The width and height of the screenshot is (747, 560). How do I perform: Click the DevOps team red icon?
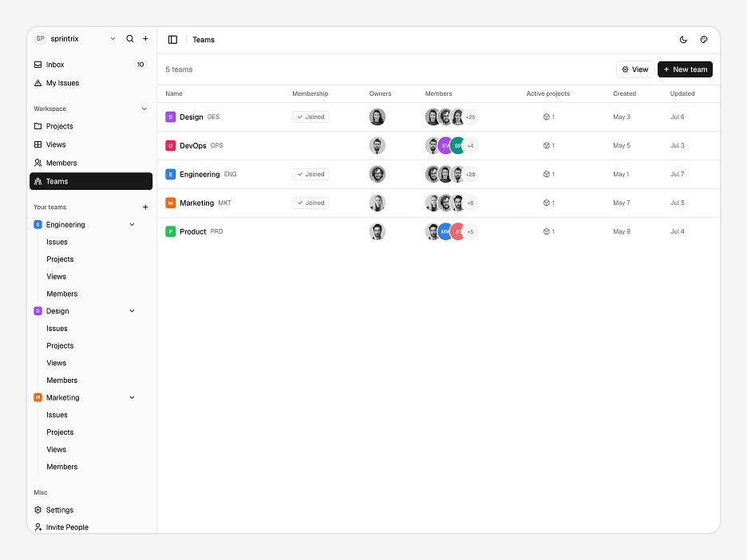pos(171,146)
